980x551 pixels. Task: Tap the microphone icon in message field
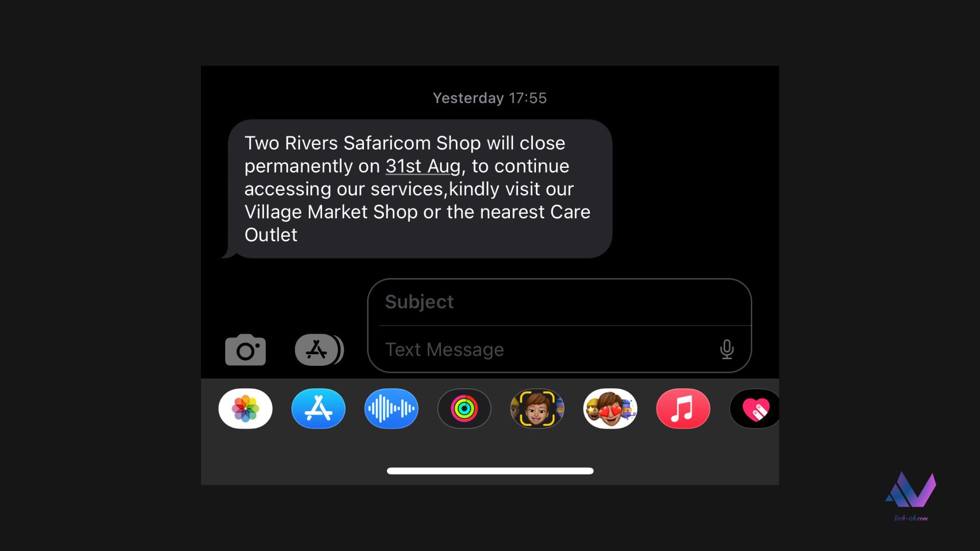coord(726,348)
